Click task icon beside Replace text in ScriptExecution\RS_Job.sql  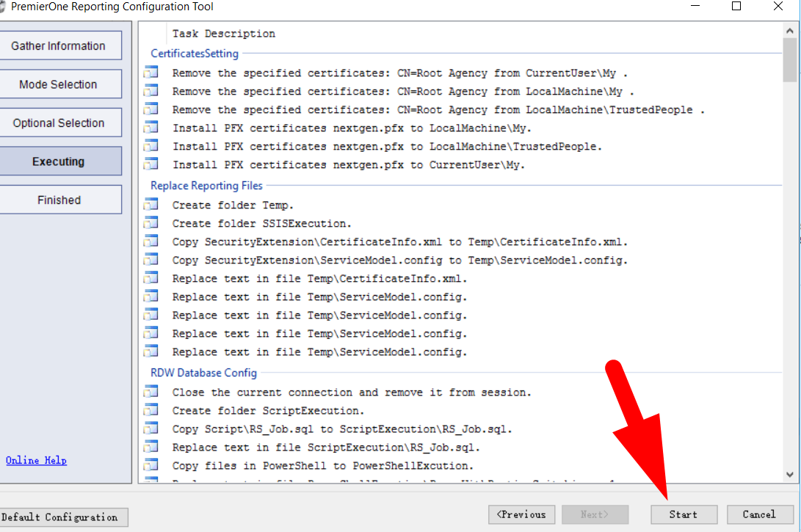tap(151, 448)
